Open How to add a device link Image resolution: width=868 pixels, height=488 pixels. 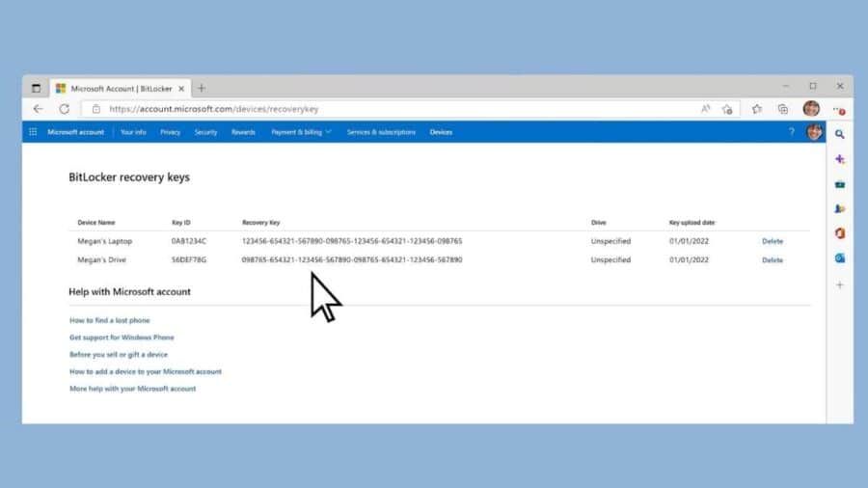tap(146, 372)
